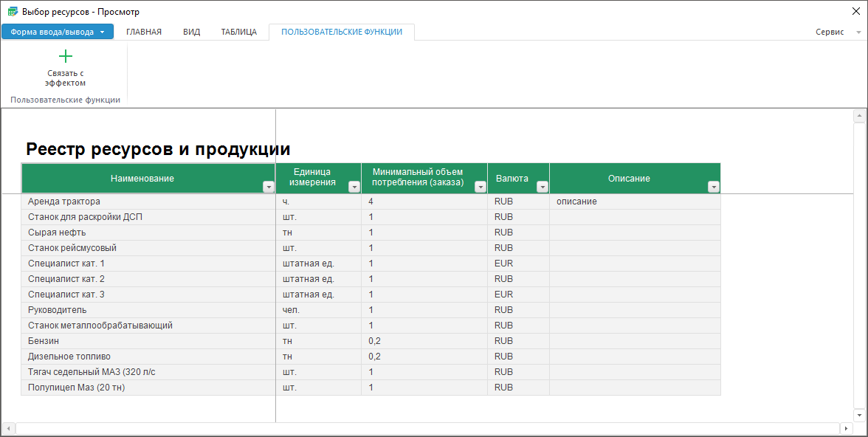This screenshot has height=437, width=868.
Task: Open 'Форма ввода/вывода' dropdown button
Action: [x=58, y=32]
